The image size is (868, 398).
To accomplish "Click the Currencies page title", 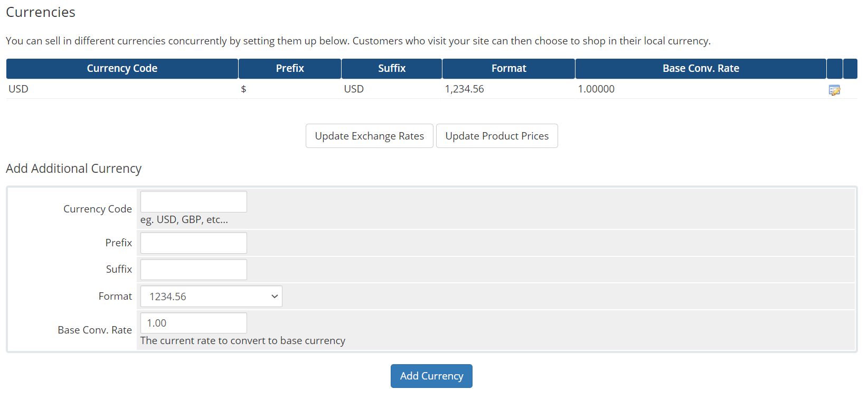I will pos(41,12).
